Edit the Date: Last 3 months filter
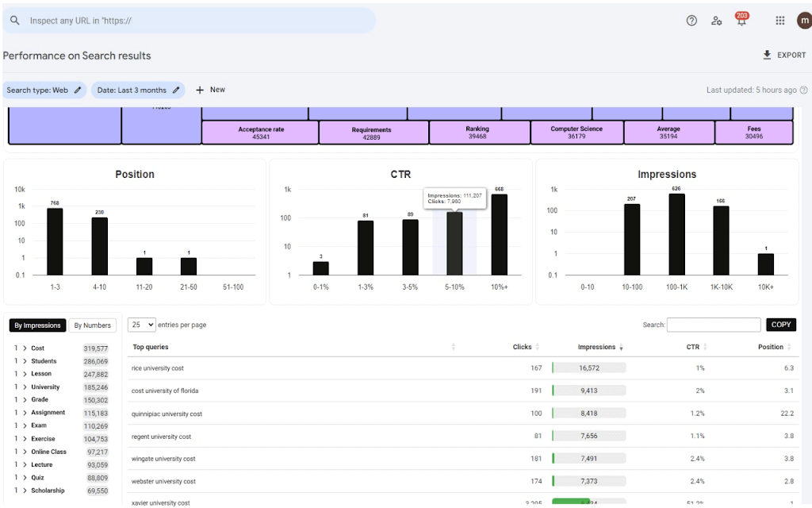Screen dimensions: 812x508 tap(138, 90)
